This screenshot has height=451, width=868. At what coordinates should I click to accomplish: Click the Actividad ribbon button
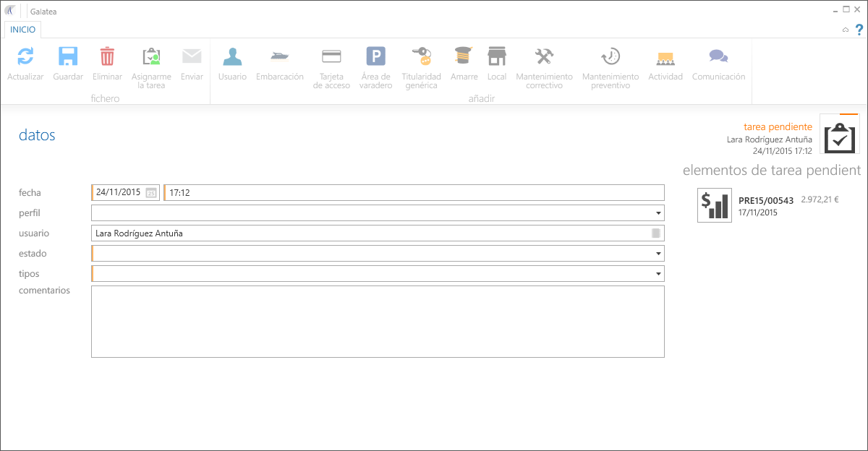(665, 58)
